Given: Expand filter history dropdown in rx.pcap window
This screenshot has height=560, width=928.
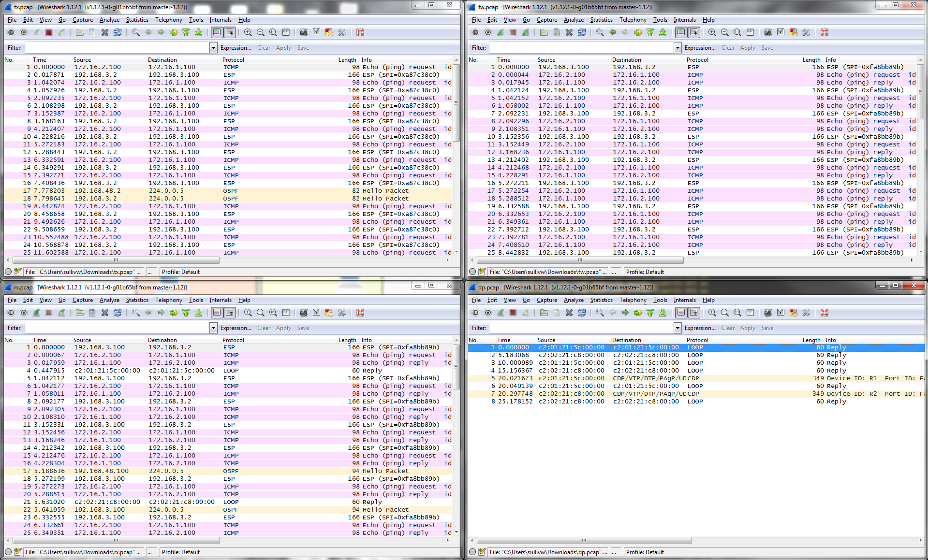Looking at the screenshot, I should [213, 328].
